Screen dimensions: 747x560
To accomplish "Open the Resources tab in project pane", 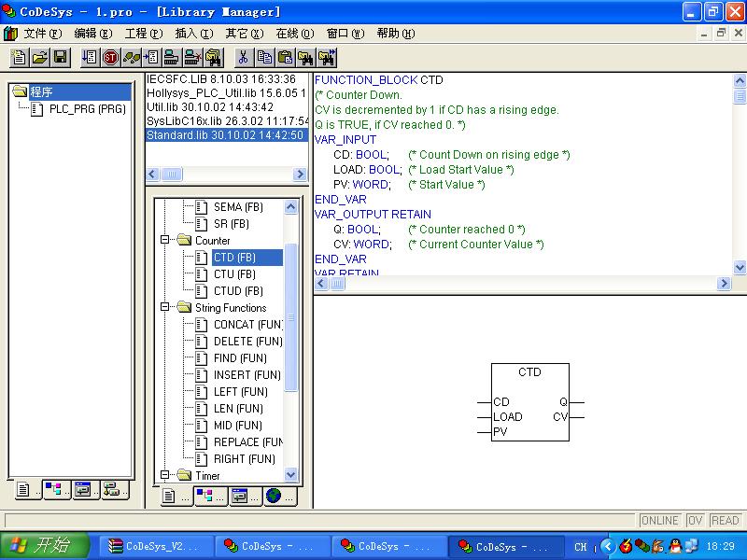I will click(x=113, y=489).
